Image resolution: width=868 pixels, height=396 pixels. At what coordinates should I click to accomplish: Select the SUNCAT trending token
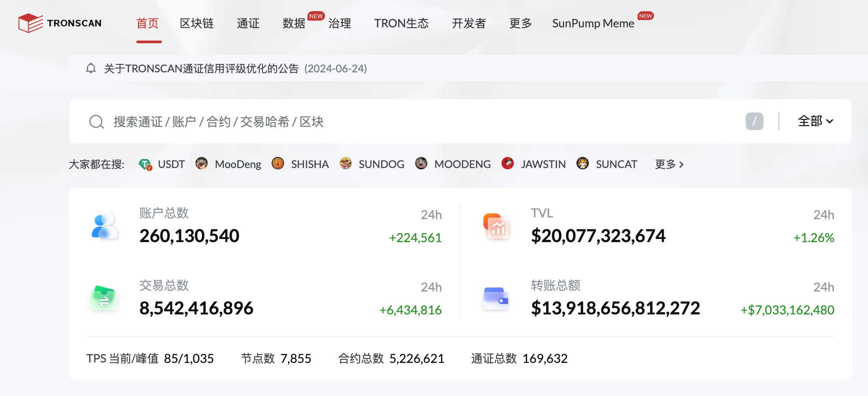[616, 164]
